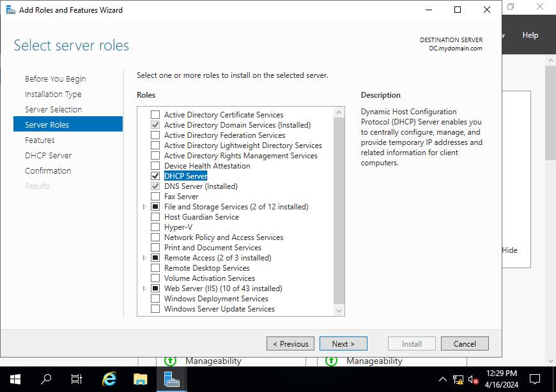This screenshot has width=556, height=392.
Task: Check Remote Desktop Services role
Action: [155, 268]
